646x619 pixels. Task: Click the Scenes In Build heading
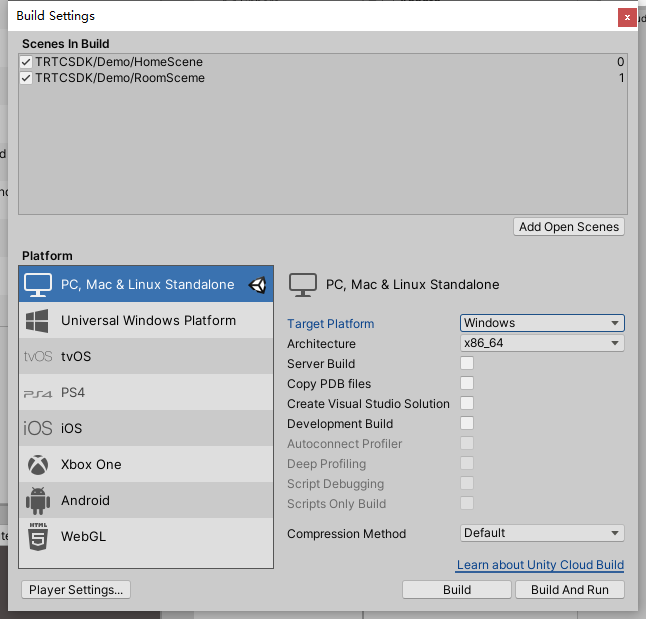pos(66,44)
